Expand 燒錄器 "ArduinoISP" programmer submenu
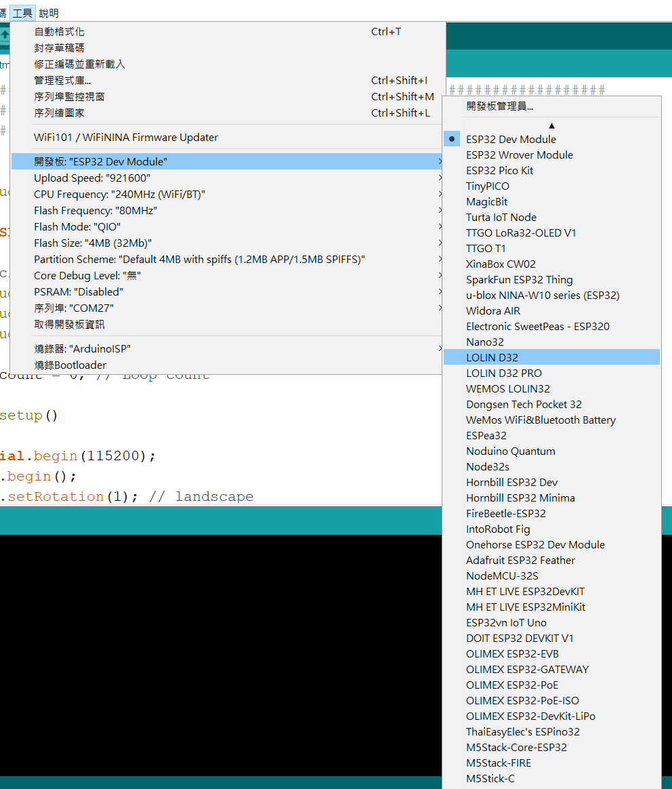This screenshot has height=789, width=672. pyautogui.click(x=228, y=348)
